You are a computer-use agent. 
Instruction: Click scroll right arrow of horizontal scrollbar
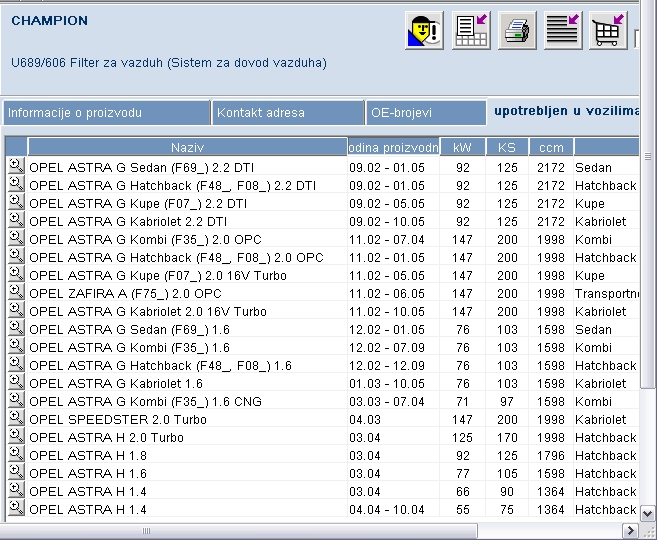pos(630,531)
